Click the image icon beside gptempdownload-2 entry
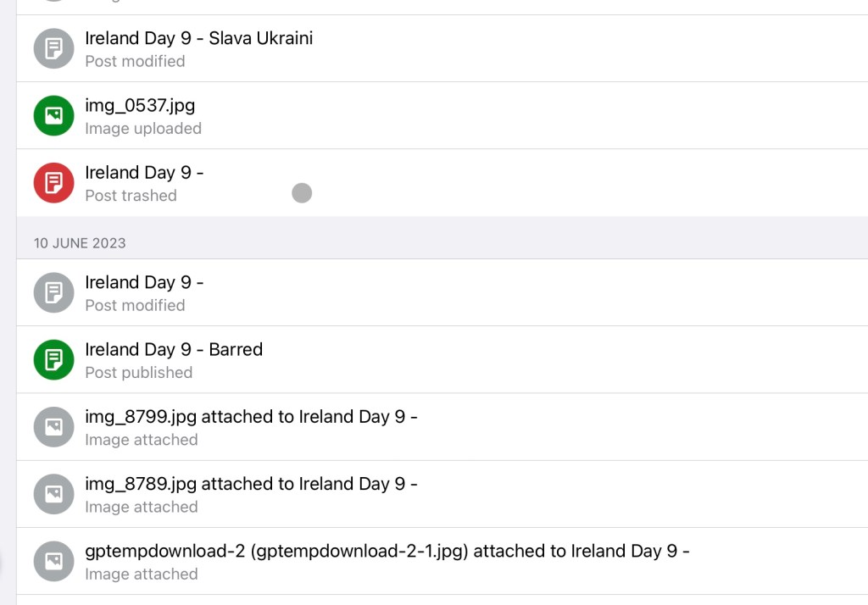The height and width of the screenshot is (605, 868). click(53, 561)
